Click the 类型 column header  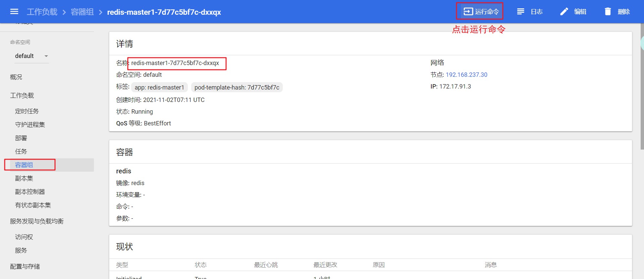tap(122, 265)
